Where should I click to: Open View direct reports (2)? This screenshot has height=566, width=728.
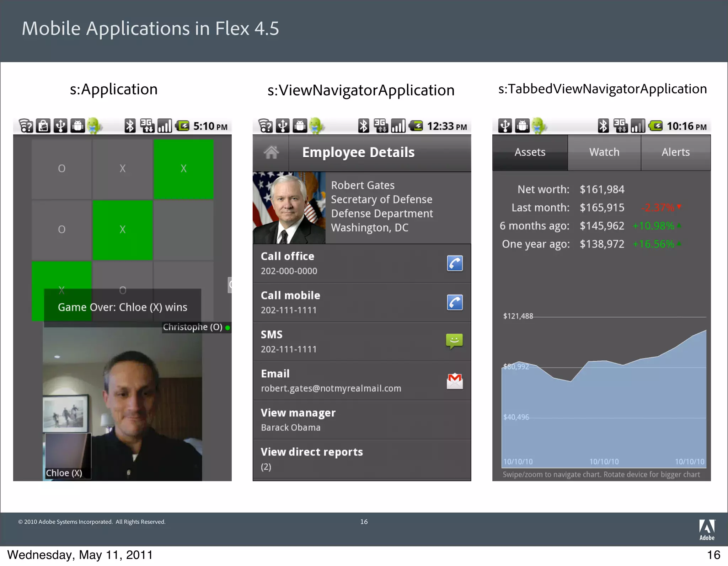coord(362,459)
